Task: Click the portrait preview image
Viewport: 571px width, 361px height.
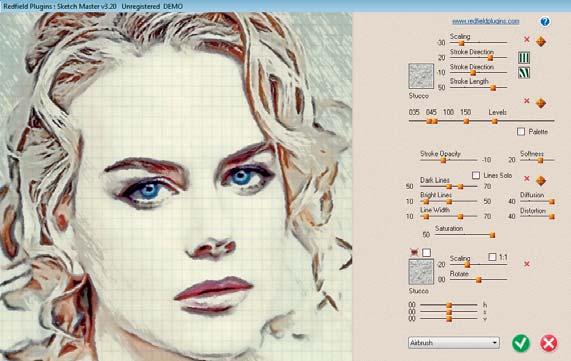Action: point(176,187)
